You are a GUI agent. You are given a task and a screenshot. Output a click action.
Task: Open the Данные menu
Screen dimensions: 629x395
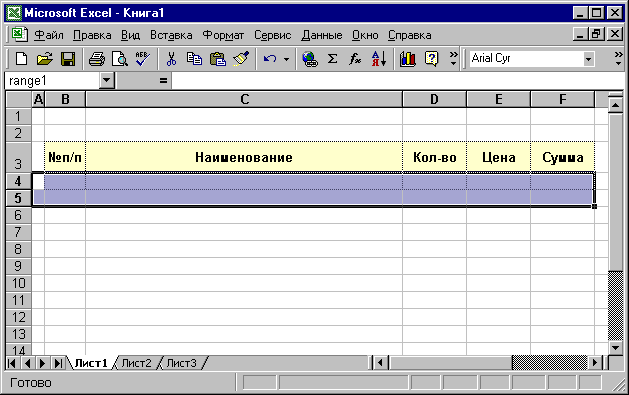click(322, 35)
